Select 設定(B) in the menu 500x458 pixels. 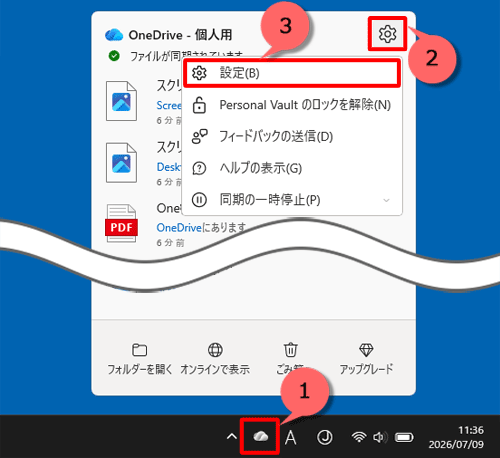[x=292, y=73]
